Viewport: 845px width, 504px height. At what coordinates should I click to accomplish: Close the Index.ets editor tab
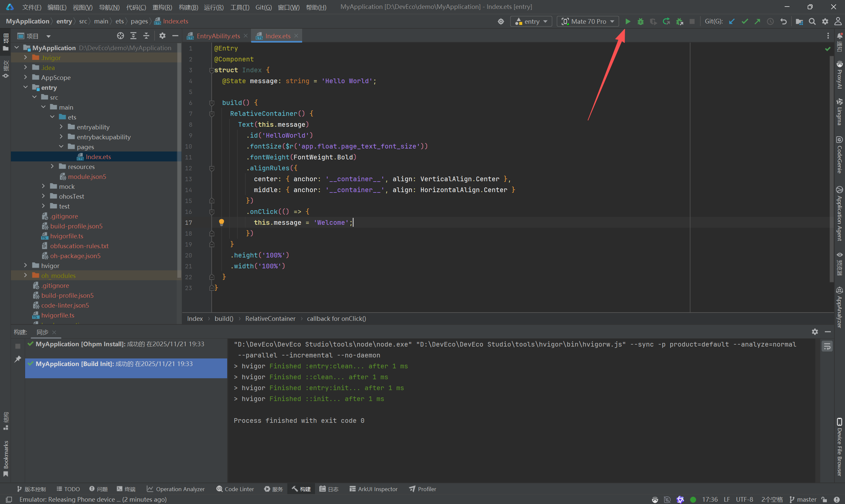tap(296, 36)
